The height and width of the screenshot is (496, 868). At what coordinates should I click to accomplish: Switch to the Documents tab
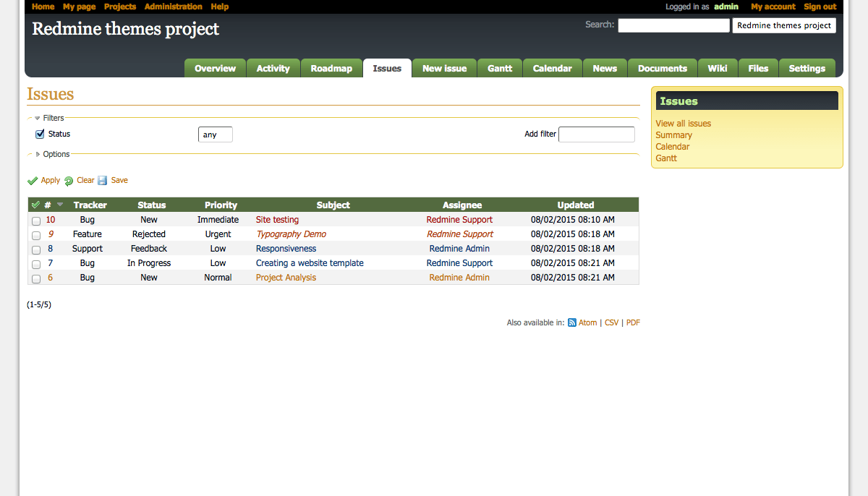[662, 68]
